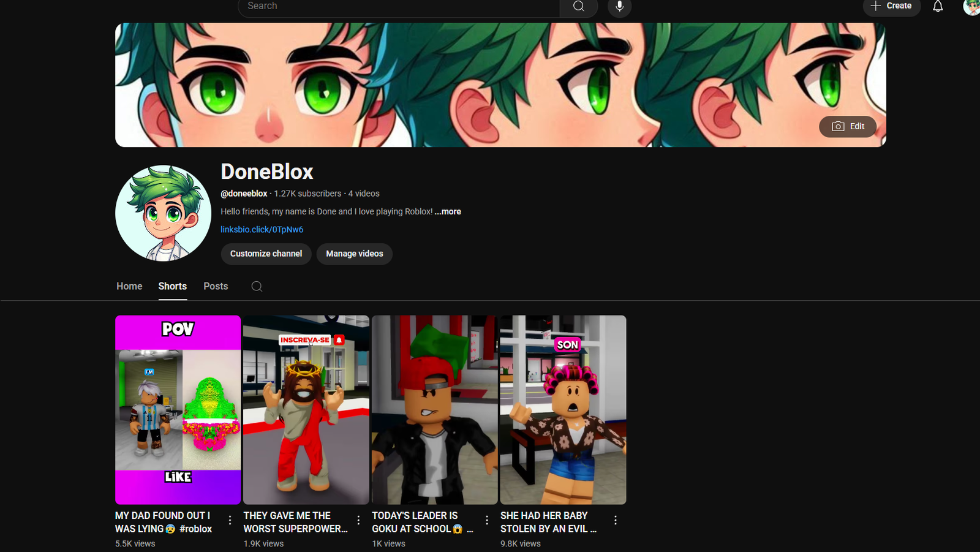Click Manage videos button

pos(354,254)
